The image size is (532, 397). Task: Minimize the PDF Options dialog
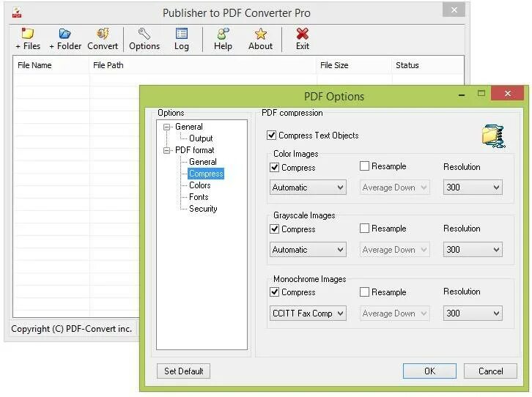(x=462, y=94)
